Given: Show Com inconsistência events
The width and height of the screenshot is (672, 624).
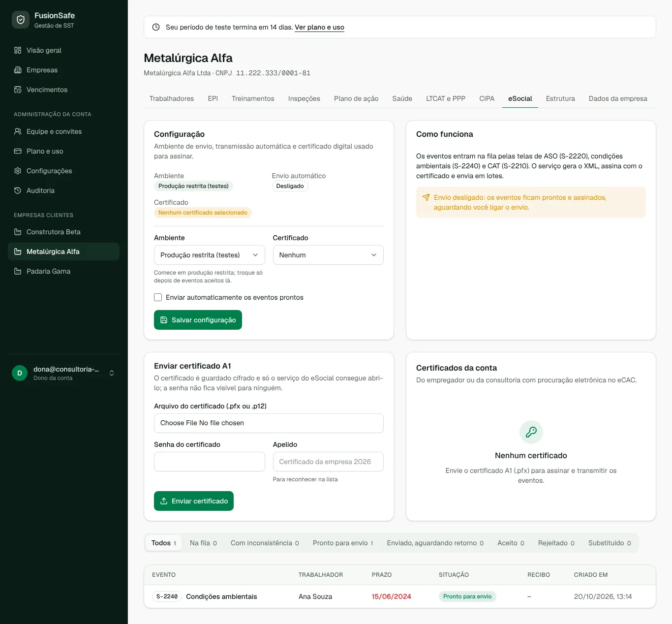Looking at the screenshot, I should coord(265,543).
